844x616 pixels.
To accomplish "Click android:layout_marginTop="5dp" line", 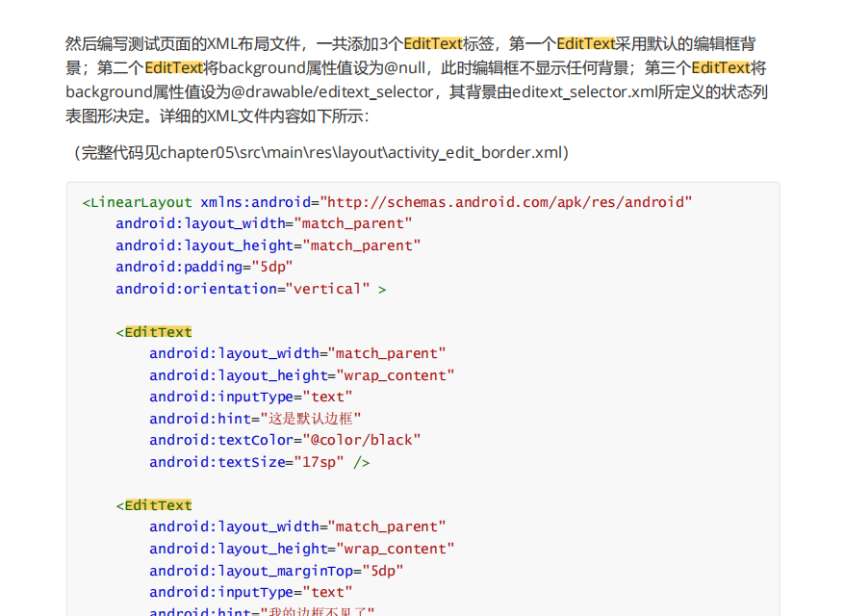I will 276,571.
